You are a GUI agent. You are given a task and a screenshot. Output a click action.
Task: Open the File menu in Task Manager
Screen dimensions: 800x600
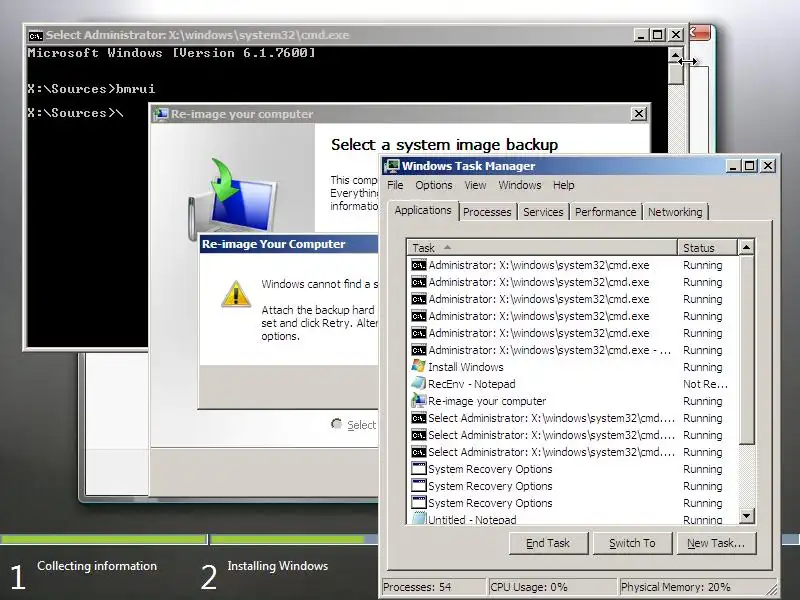pos(395,185)
